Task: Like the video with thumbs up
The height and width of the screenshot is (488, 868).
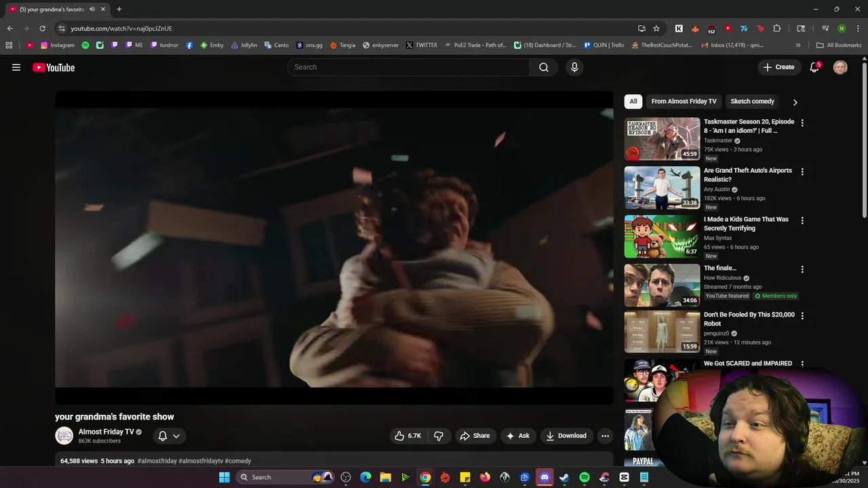Action: [x=408, y=436]
